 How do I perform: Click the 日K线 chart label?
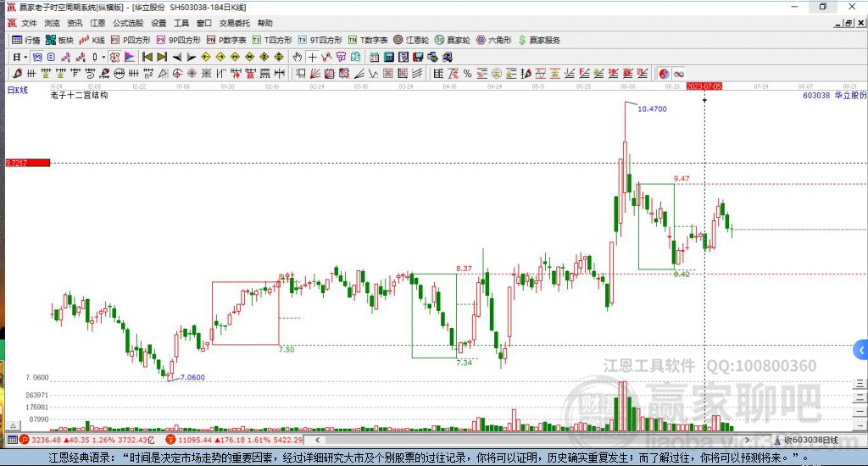17,90
